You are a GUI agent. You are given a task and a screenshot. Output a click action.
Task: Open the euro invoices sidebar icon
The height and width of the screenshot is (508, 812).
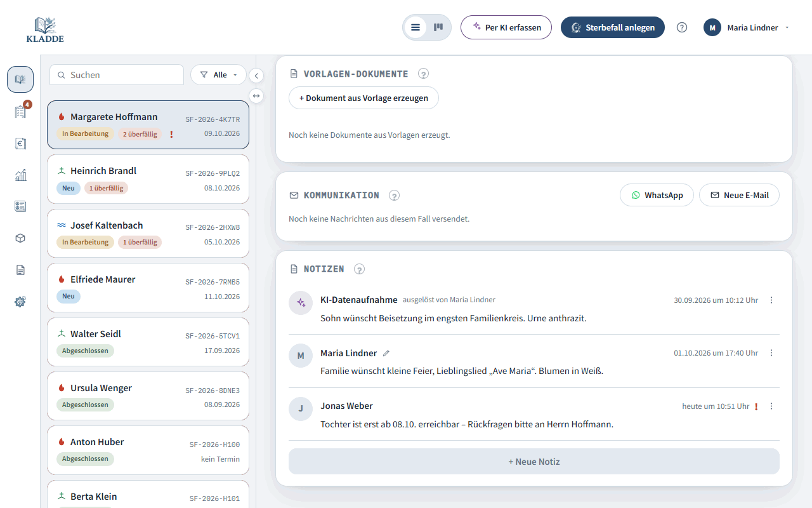pyautogui.click(x=20, y=144)
